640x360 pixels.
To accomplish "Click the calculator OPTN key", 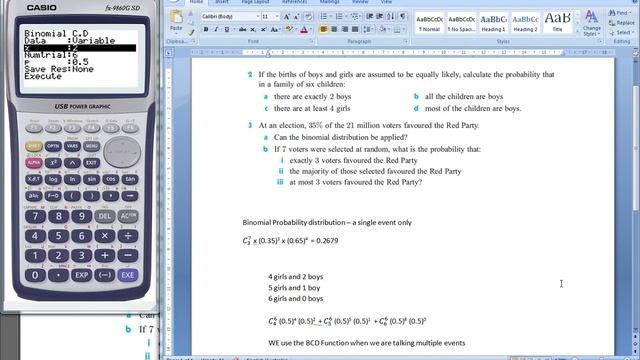I will coord(53,146).
